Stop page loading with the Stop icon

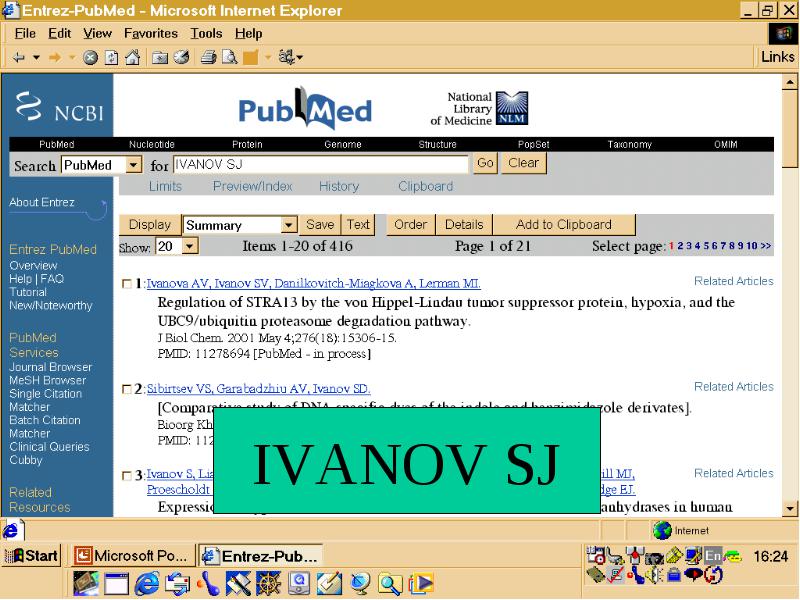point(90,57)
